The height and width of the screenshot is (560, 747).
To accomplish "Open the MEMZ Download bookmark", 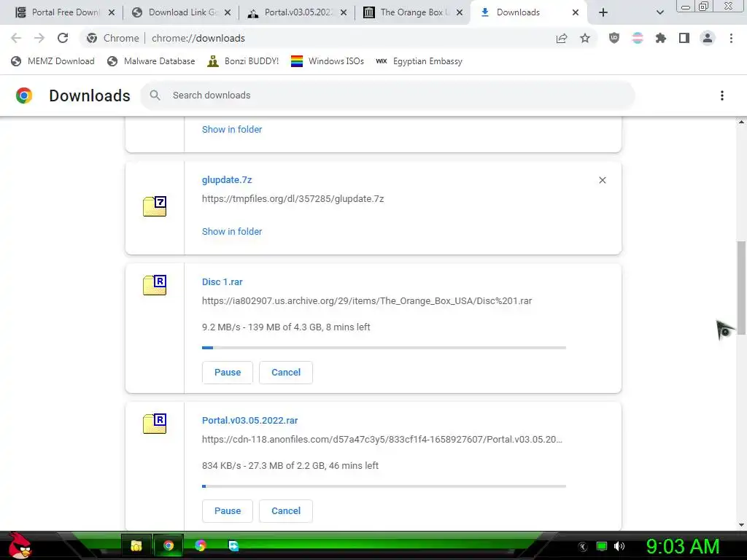I will click(x=53, y=61).
